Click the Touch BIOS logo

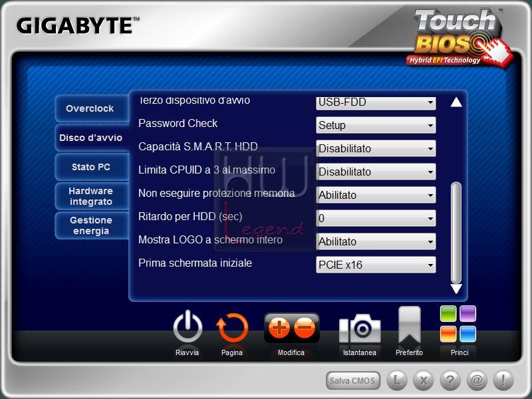(x=460, y=37)
